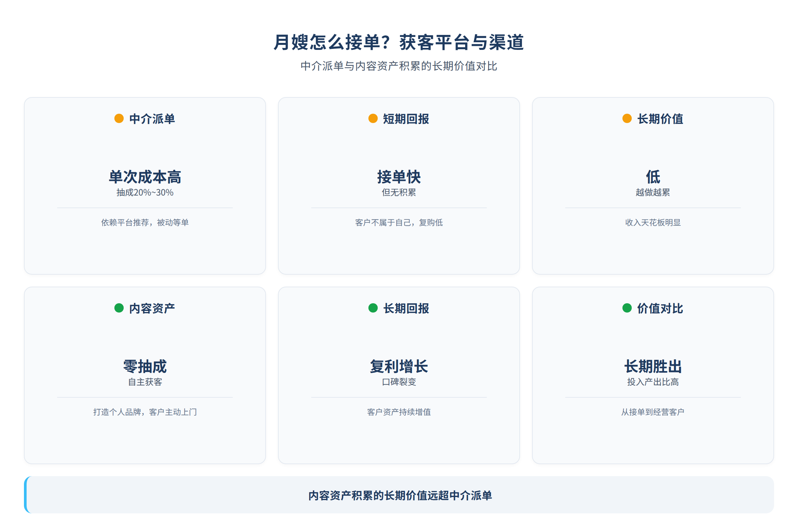The width and height of the screenshot is (798, 532).
Task: Click the 投入产出比高 text
Action: pyautogui.click(x=653, y=382)
